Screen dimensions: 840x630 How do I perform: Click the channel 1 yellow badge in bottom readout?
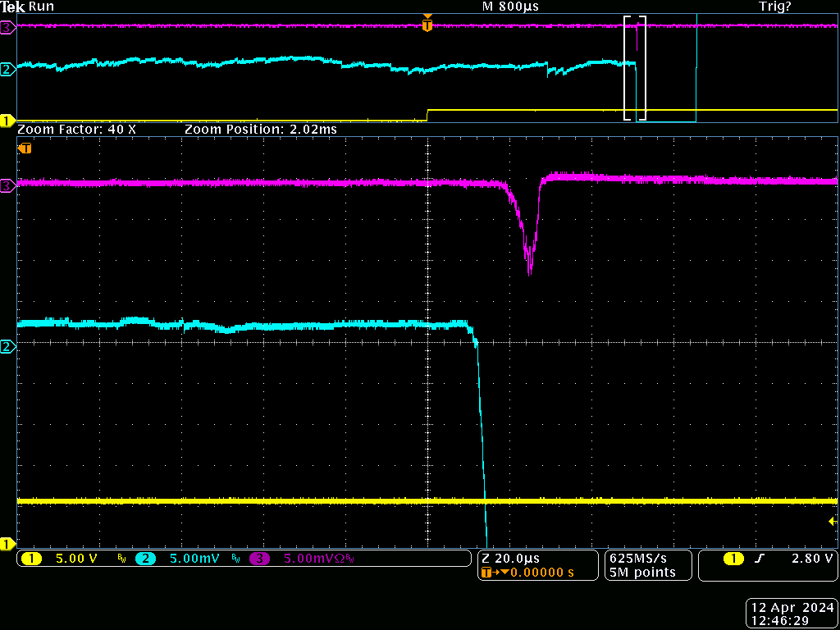tap(31, 559)
